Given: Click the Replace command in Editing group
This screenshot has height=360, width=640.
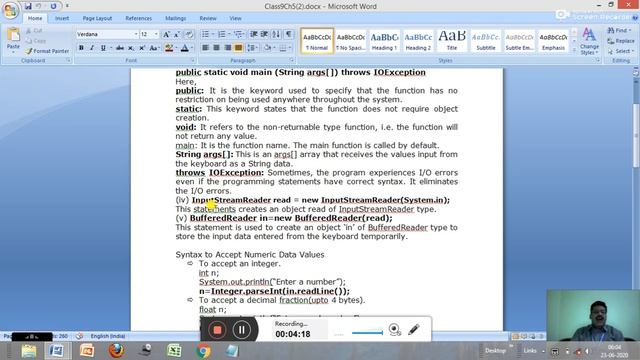Looking at the screenshot, I should 621,41.
